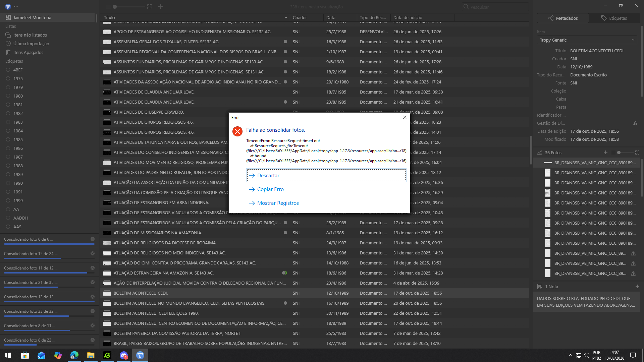Cancel the 'Consolidando foto 23 de 32' task
Image resolution: width=644 pixels, height=362 pixels.
(93, 311)
